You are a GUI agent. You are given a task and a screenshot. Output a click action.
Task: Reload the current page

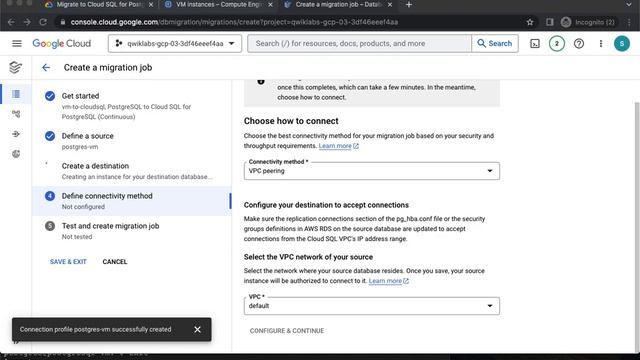point(43,22)
